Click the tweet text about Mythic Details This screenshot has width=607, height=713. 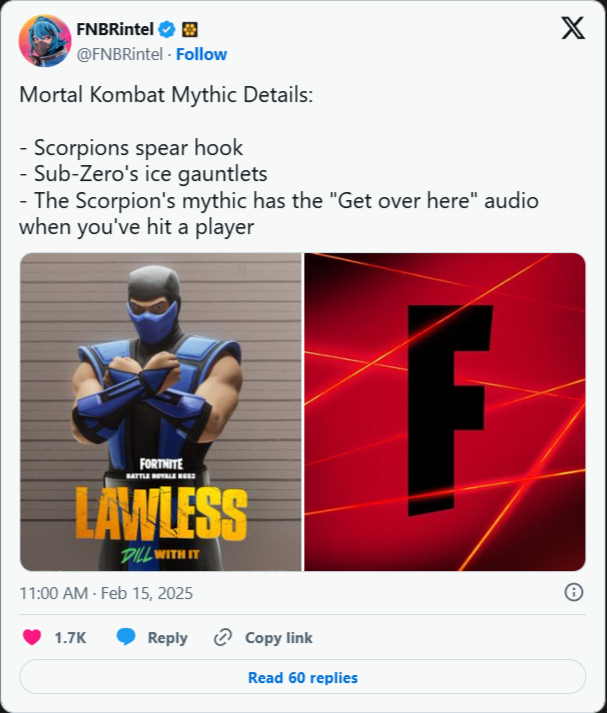279,161
